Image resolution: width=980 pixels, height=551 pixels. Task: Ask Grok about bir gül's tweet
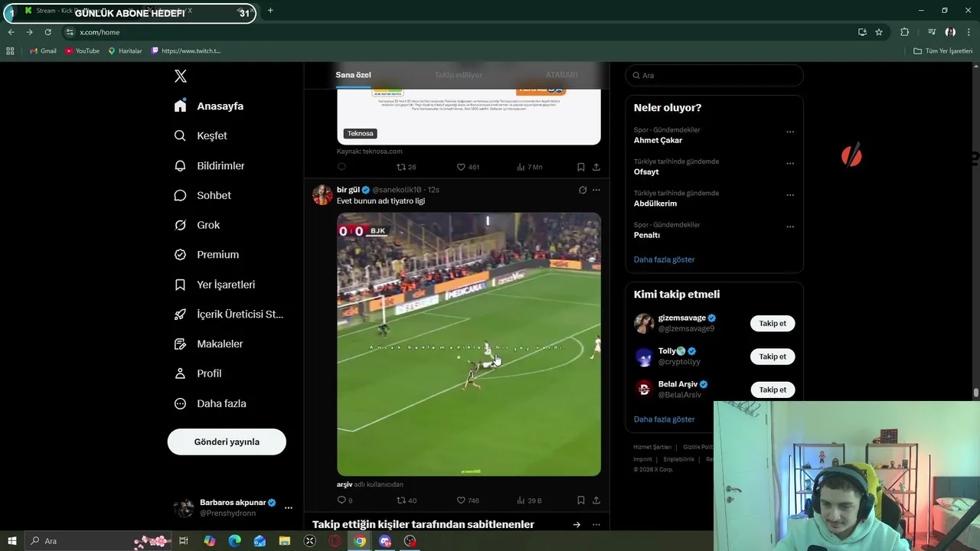click(583, 190)
